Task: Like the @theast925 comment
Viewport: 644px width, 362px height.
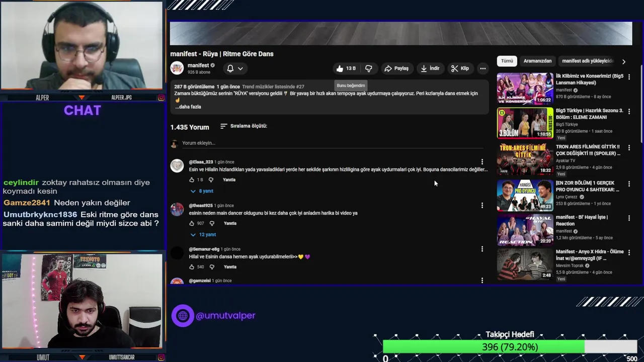Action: tap(192, 223)
